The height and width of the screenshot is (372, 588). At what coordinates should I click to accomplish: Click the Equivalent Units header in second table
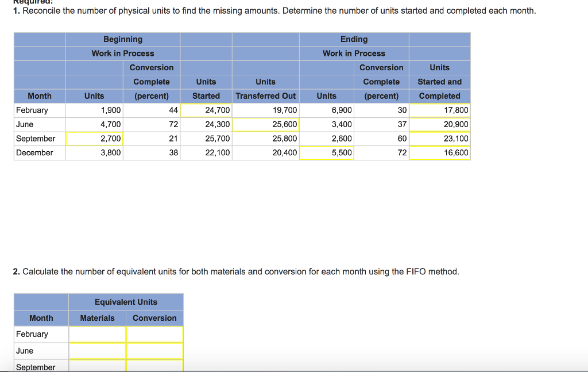126,302
